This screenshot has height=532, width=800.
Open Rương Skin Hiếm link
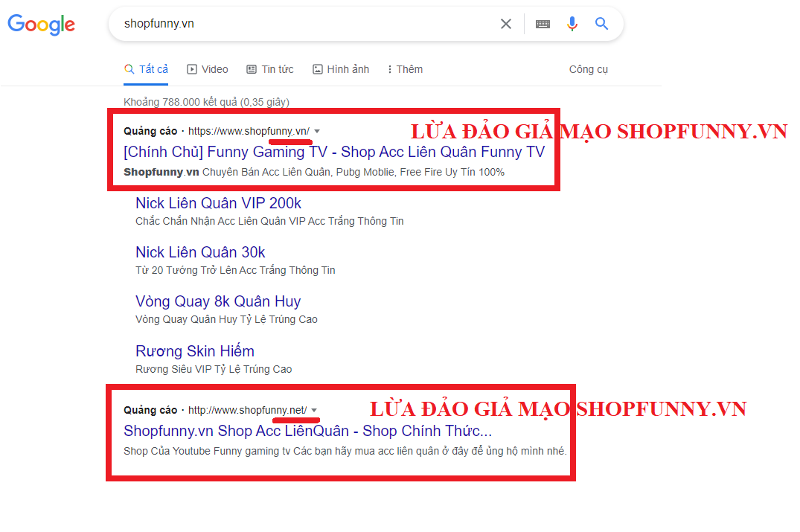click(x=195, y=351)
